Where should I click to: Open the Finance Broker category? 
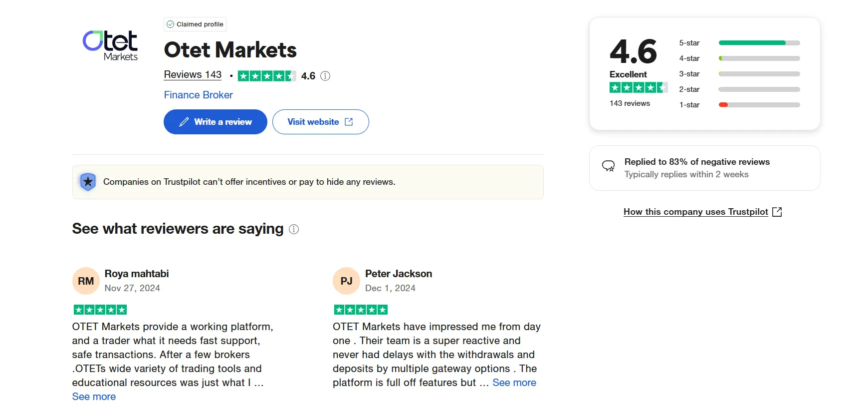coord(198,95)
